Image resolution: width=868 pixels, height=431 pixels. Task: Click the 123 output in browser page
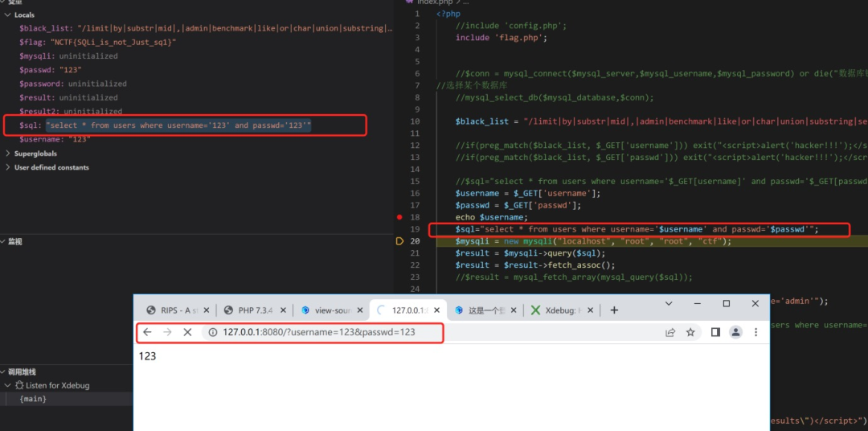pos(147,356)
